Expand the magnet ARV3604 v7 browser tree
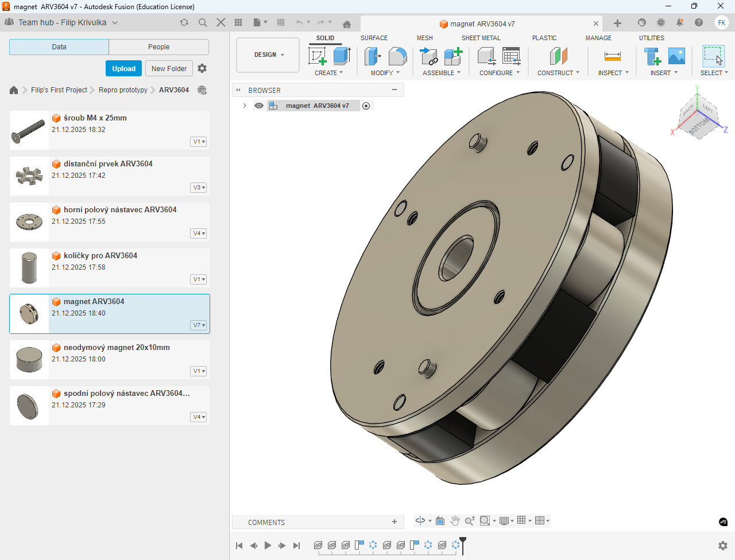This screenshot has width=735, height=560. 245,106
